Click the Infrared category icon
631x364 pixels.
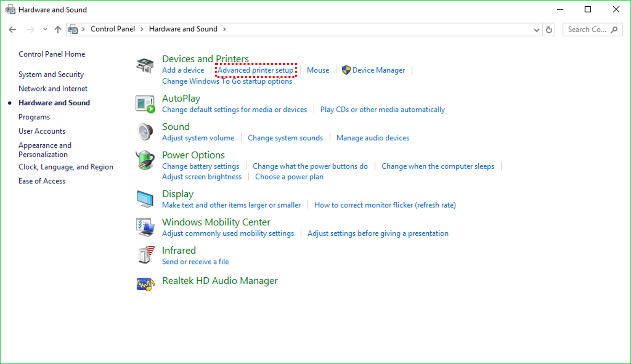click(146, 255)
